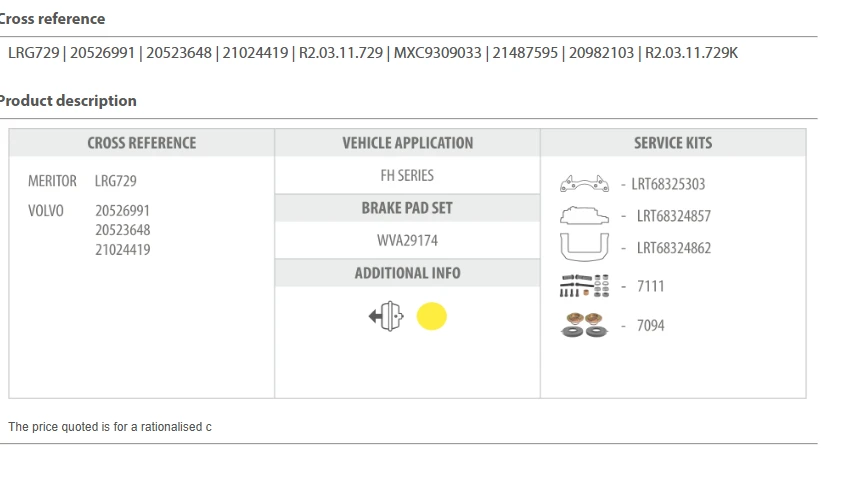Click the left-arrow brake chamber icon
Viewport: 857px width, 479px height.
coord(385,317)
